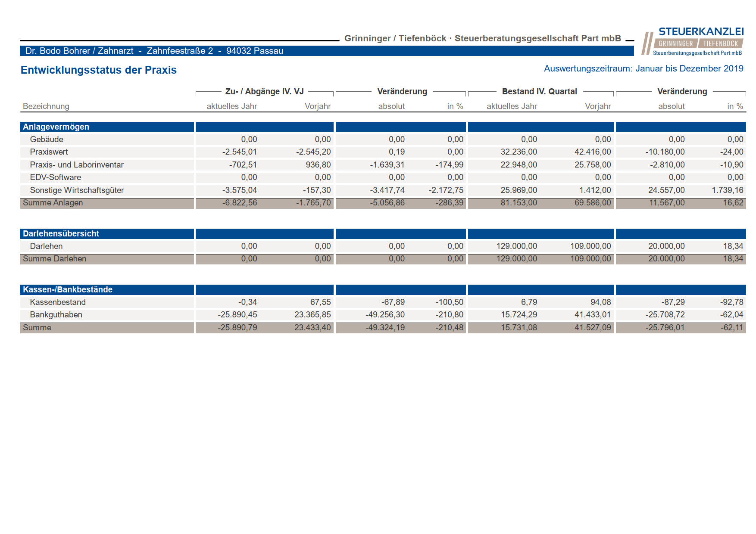This screenshot has width=756, height=534.
Task: Click the percentage '1.739,16'
Action: tap(728, 190)
